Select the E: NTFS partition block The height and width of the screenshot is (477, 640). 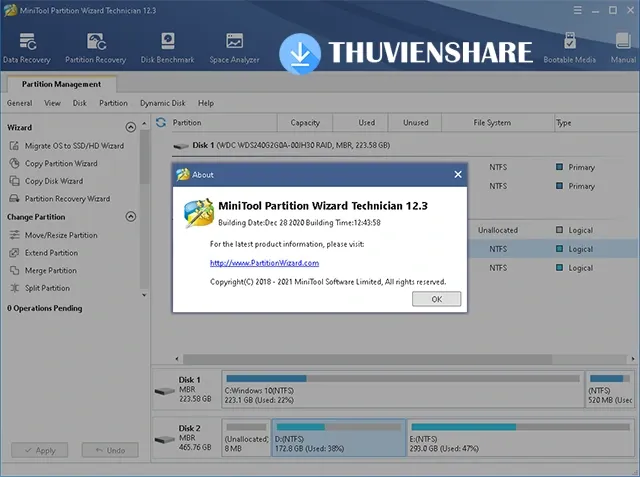(520, 437)
